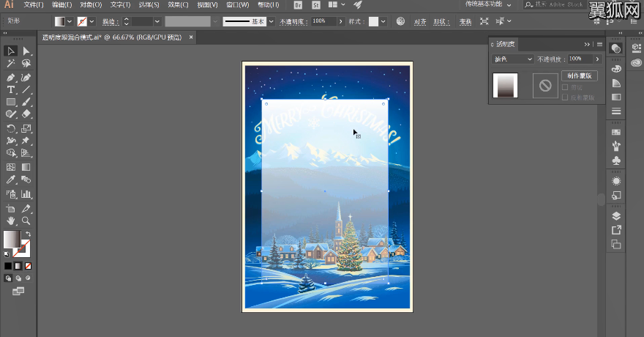Enable Draw Inside mode
Image resolution: width=644 pixels, height=337 pixels.
28,278
